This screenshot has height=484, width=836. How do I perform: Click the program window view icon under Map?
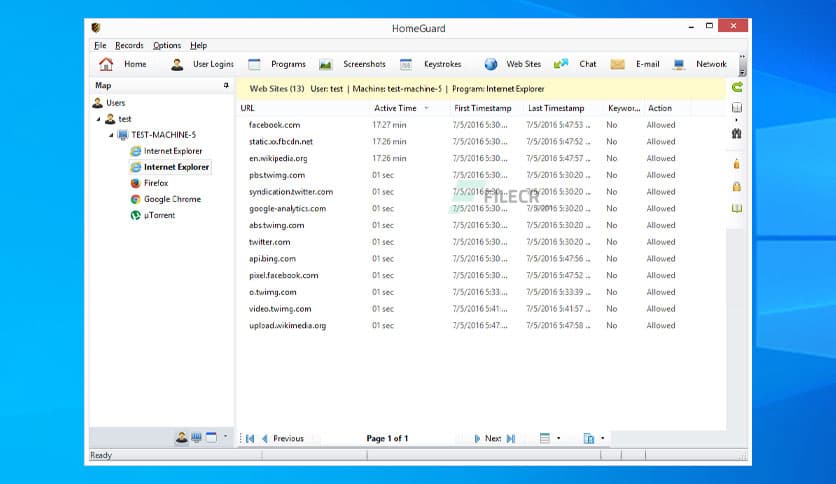tap(212, 438)
